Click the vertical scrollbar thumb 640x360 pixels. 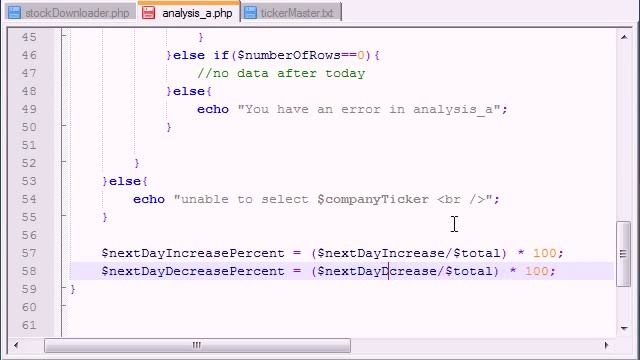click(x=623, y=254)
